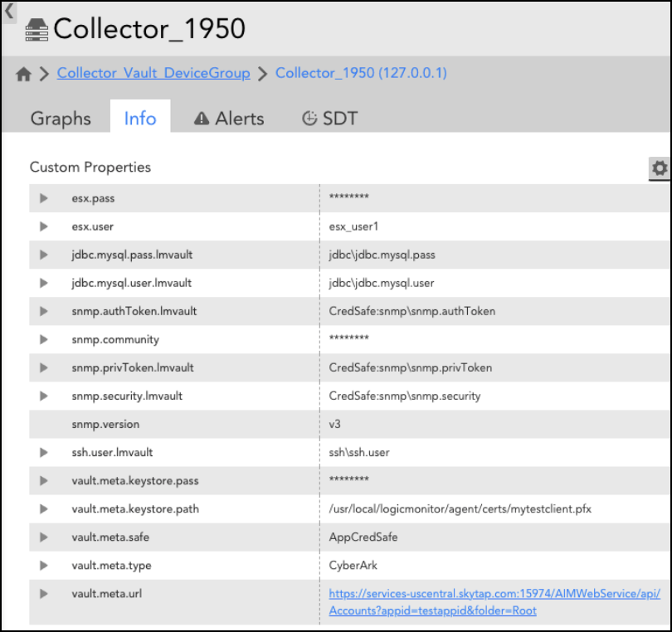Expand the ssh.user.lmvault property row
This screenshot has width=672, height=632.
point(44,452)
